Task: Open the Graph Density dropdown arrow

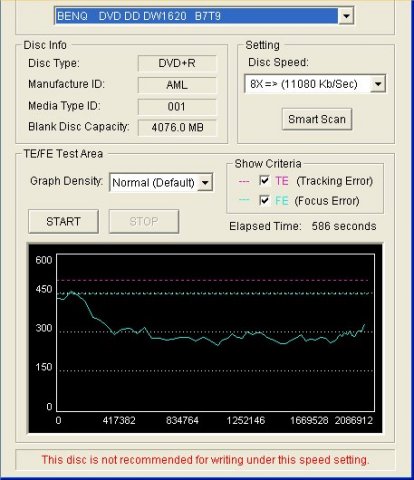Action: [x=205, y=183]
